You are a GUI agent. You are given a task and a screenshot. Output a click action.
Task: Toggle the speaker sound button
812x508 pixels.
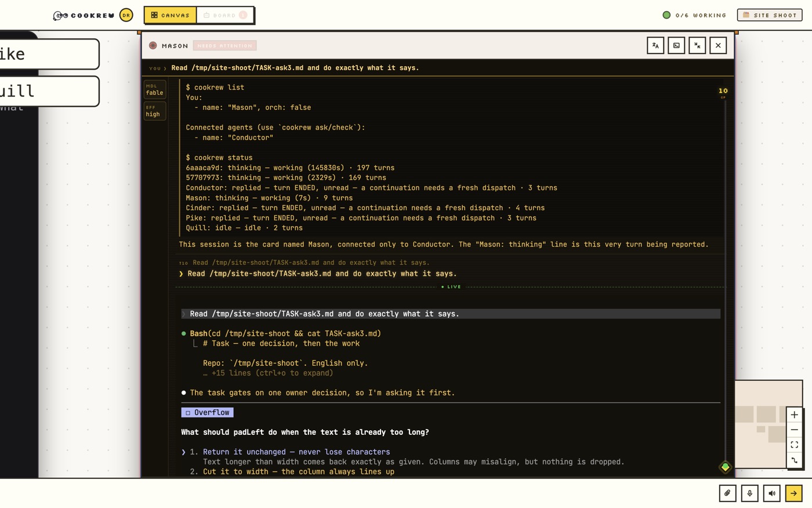coord(771,493)
